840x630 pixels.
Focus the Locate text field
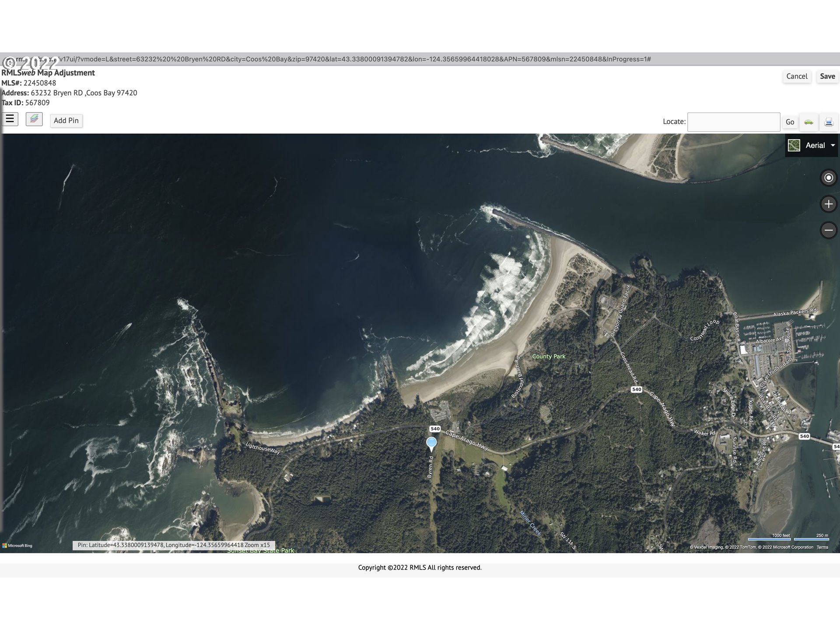[x=733, y=122]
